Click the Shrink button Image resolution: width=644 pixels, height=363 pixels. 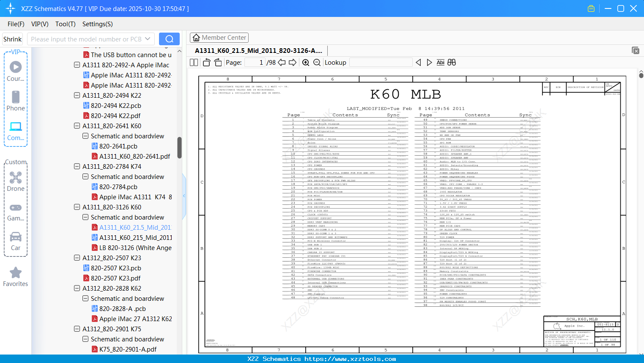(13, 39)
